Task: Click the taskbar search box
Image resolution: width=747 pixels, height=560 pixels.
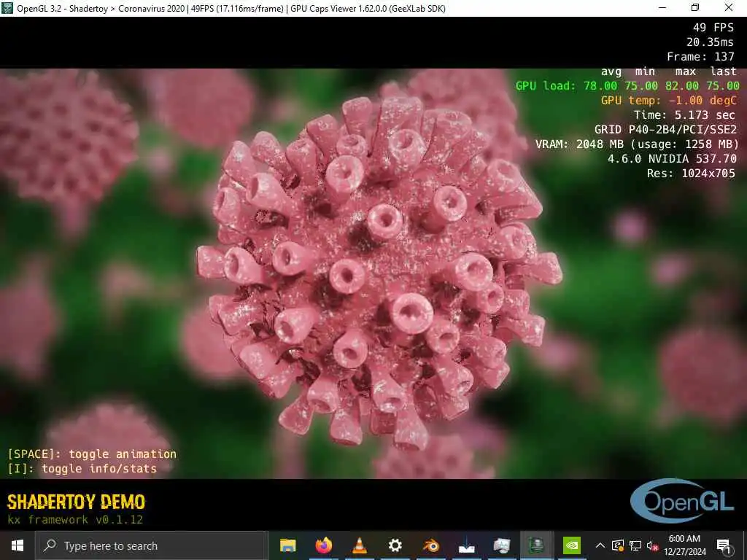Action: [152, 545]
